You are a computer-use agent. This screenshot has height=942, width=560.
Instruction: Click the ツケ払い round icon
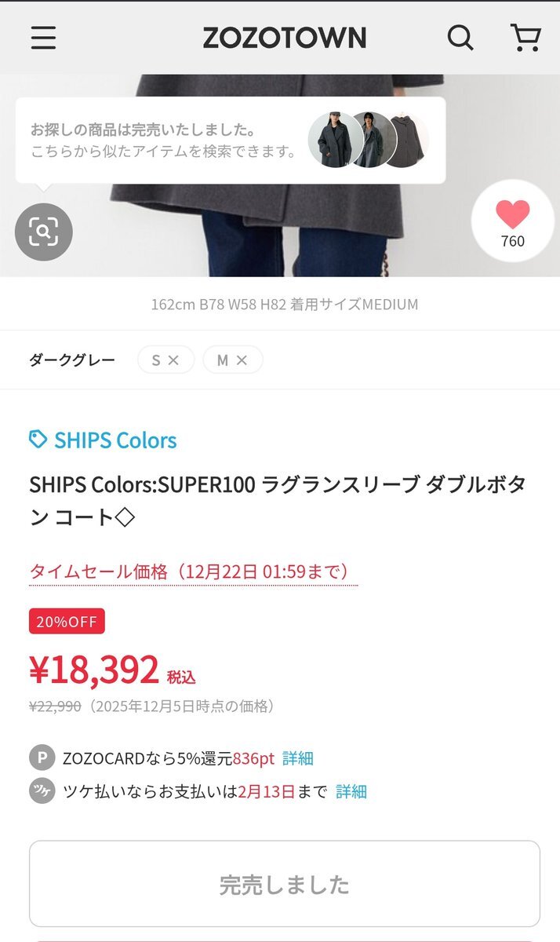(42, 791)
